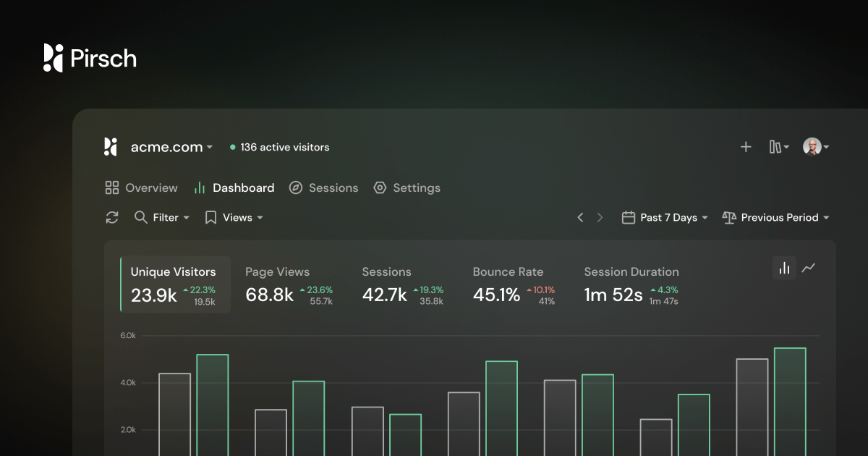Switch to the line chart view icon
The width and height of the screenshot is (868, 456).
point(809,268)
